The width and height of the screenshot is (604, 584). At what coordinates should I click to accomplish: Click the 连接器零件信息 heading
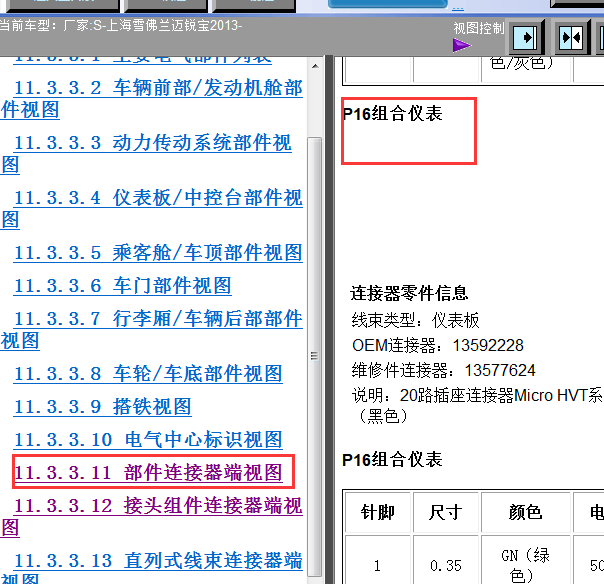tap(409, 294)
